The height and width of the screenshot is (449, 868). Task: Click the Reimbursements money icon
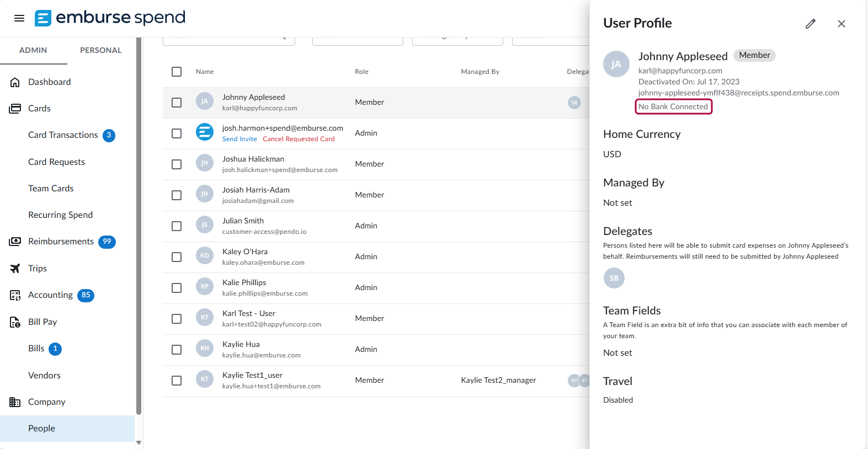tap(15, 242)
